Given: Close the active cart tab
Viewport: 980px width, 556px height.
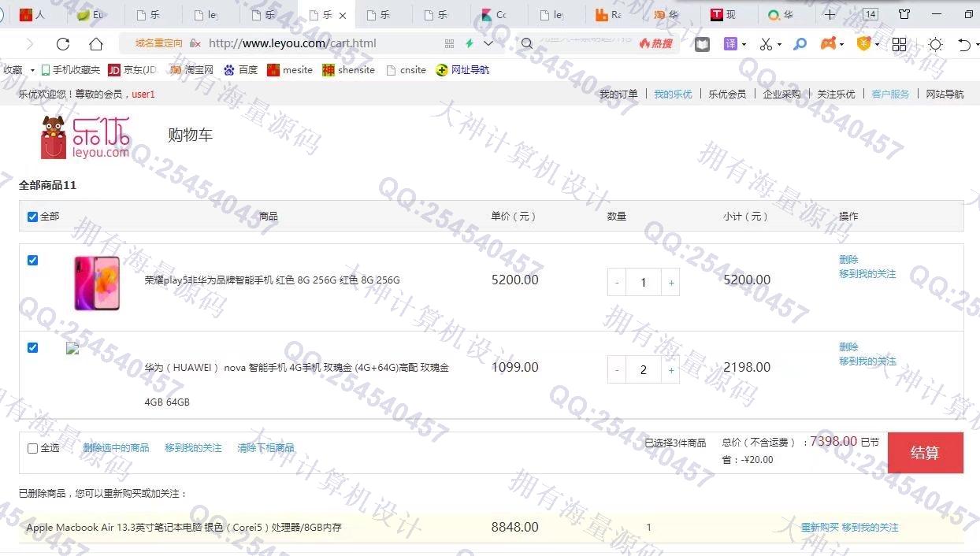Looking at the screenshot, I should click(x=342, y=15).
